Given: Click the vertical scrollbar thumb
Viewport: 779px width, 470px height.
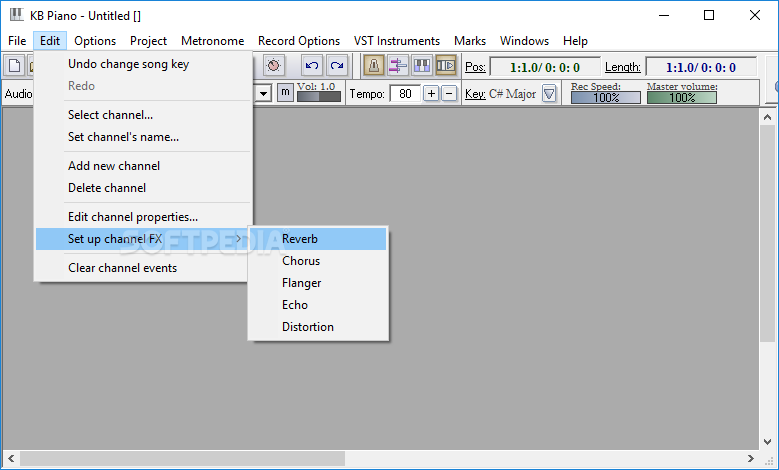Looking at the screenshot, I should (767, 234).
